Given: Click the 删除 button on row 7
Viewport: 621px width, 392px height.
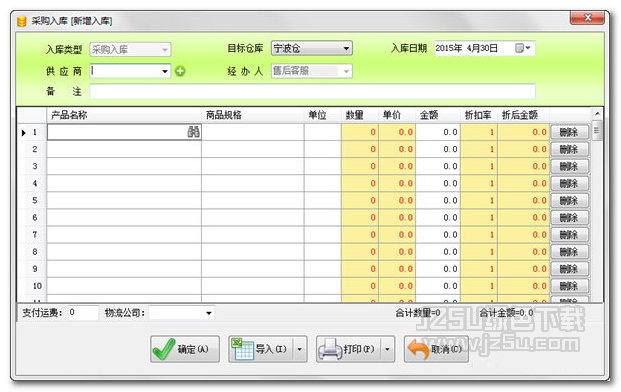Looking at the screenshot, I should click(569, 234).
